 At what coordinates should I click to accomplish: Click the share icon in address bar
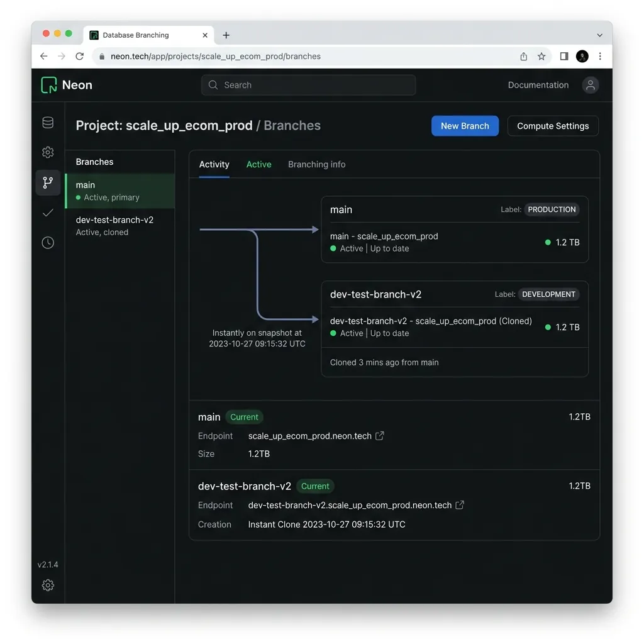pyautogui.click(x=524, y=56)
